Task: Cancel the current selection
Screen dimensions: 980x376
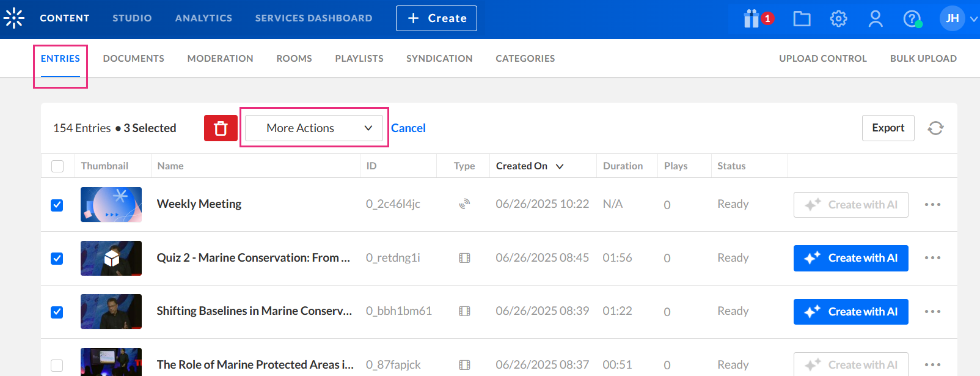Action: (408, 128)
